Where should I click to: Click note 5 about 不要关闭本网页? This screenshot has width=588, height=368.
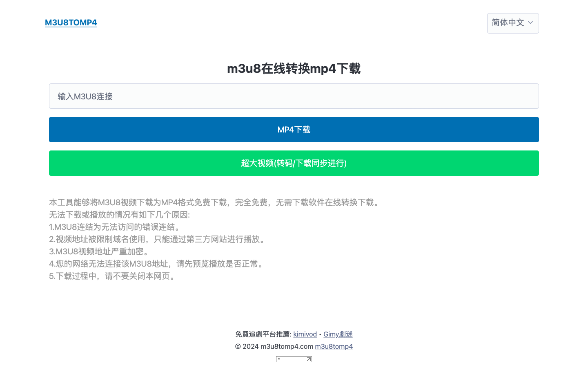(114, 276)
